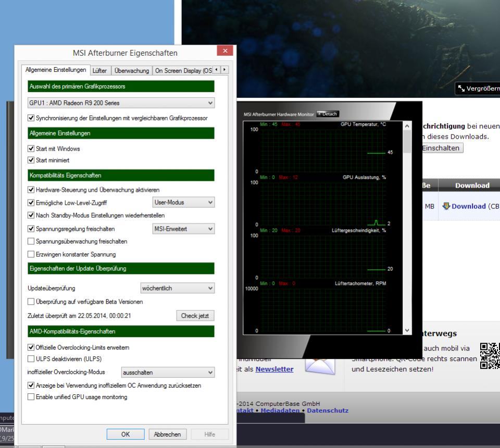Click the 'Kompatibilitäts Eigenschaften' header
The image size is (500, 448).
point(121,175)
